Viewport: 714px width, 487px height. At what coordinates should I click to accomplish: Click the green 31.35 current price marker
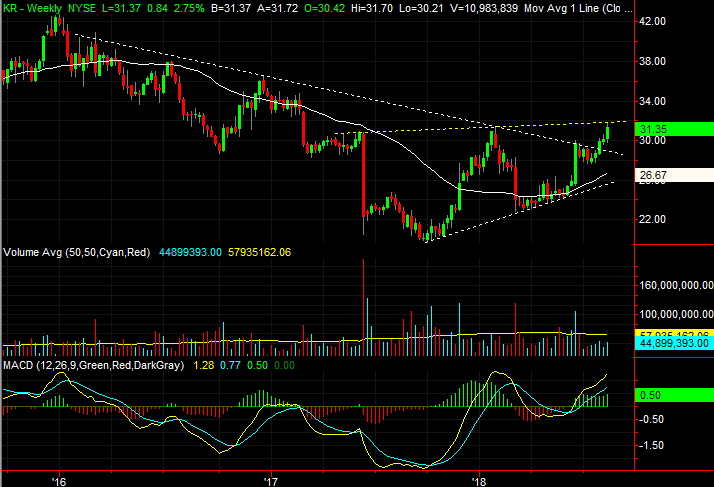pos(674,129)
